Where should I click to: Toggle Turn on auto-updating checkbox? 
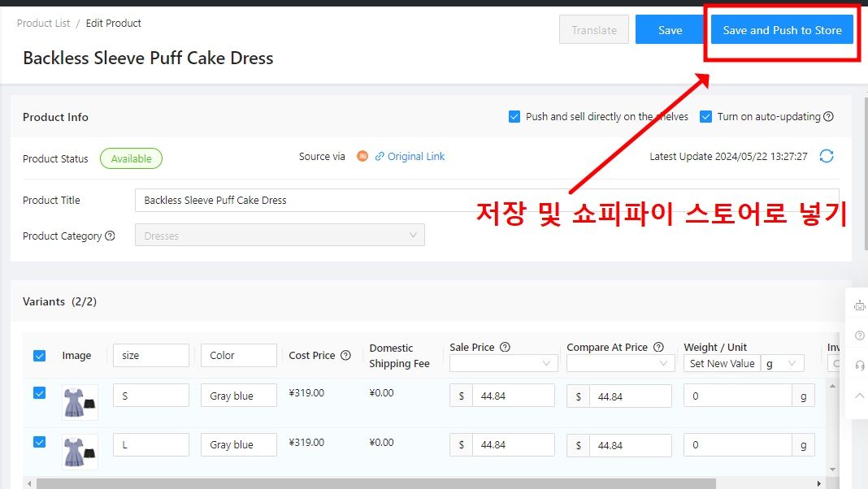click(x=705, y=117)
